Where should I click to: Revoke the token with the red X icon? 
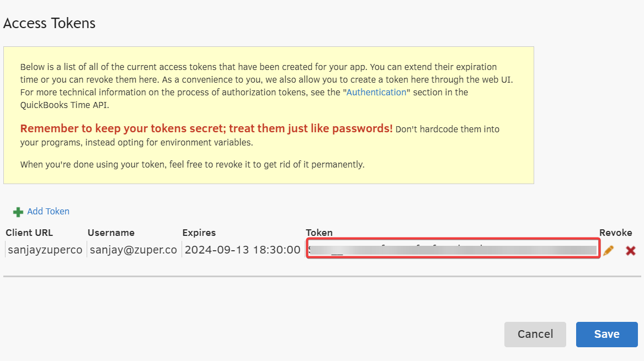tap(630, 251)
